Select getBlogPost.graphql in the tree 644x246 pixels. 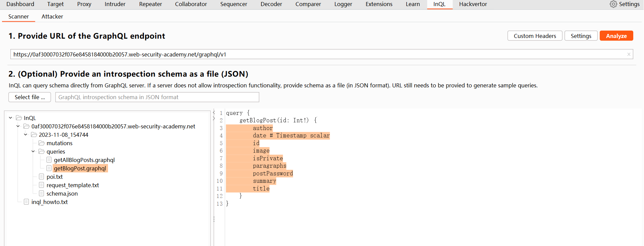pos(80,168)
